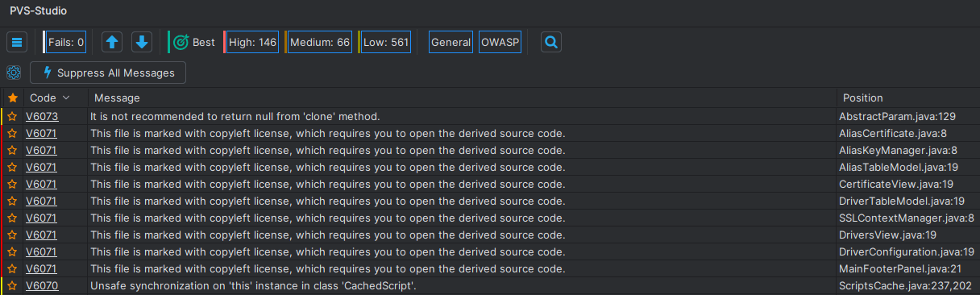Star the AliasCertificate.java:8 message

click(x=12, y=134)
